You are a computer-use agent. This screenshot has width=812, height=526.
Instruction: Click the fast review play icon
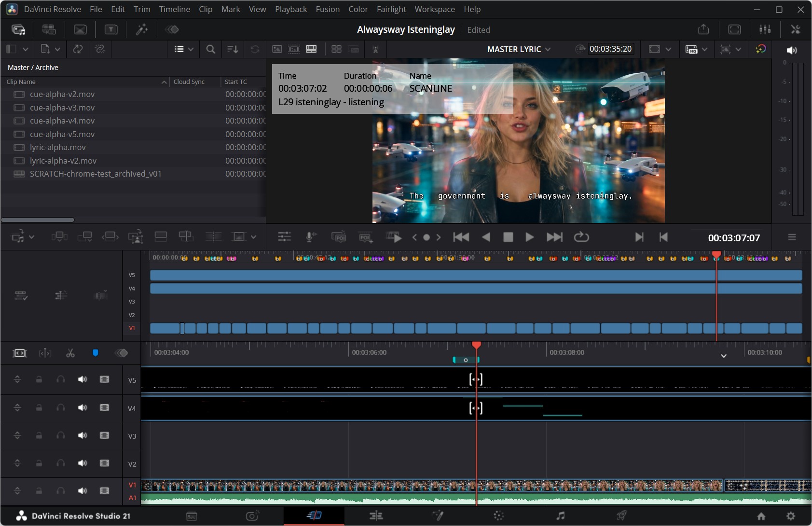[x=394, y=236]
